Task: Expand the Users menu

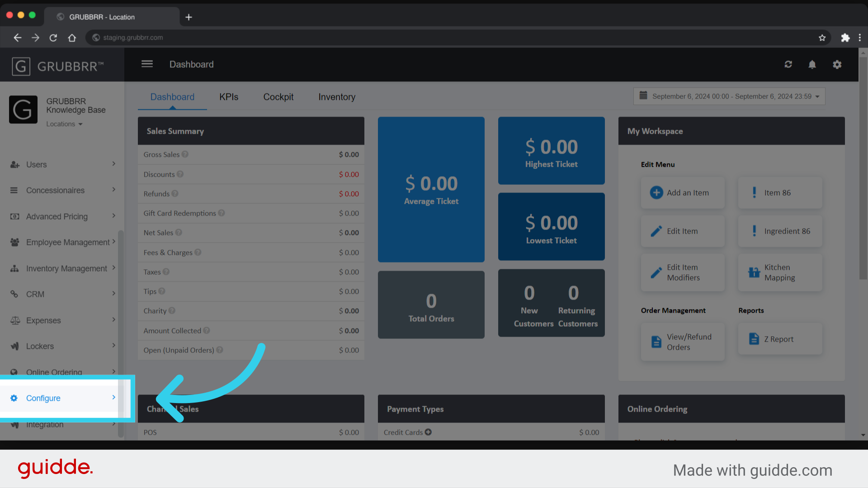Action: 62,164
